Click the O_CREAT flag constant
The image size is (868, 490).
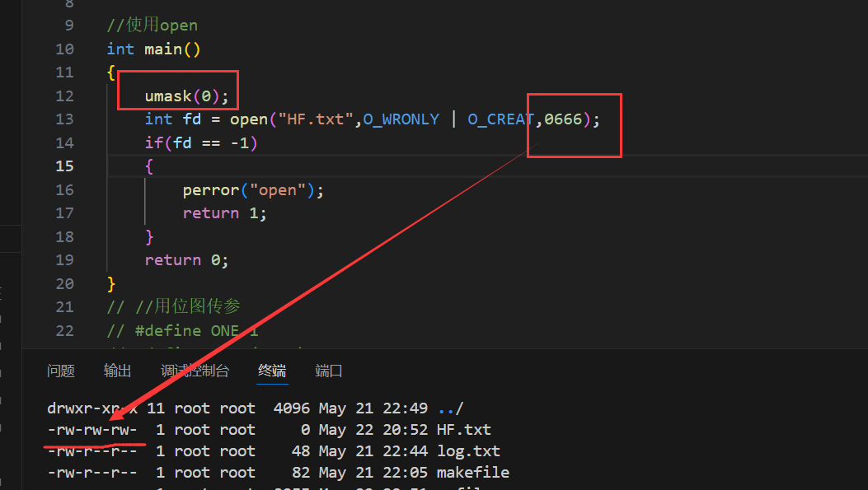[x=501, y=119]
